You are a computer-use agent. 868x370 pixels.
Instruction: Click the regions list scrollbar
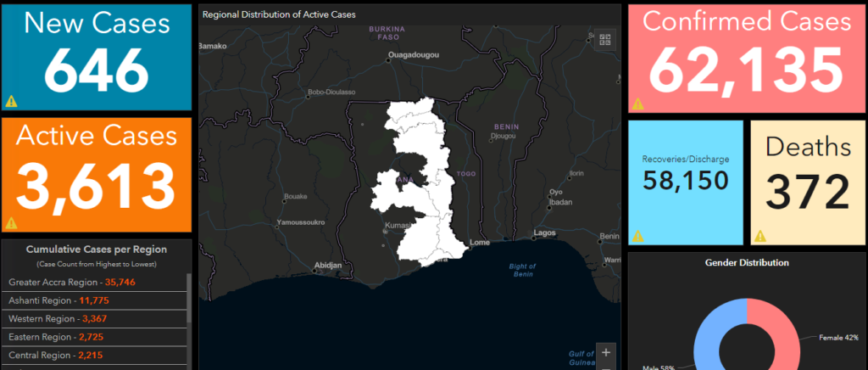189,299
